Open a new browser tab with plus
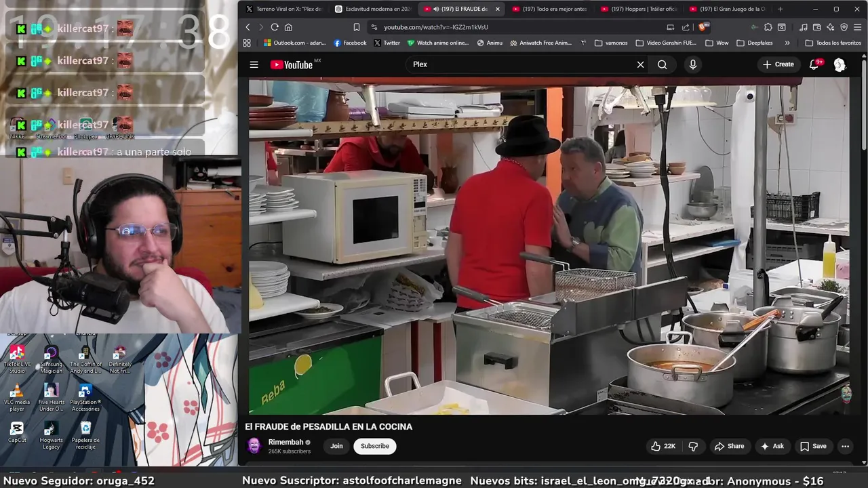This screenshot has height=488, width=868. coord(780,9)
